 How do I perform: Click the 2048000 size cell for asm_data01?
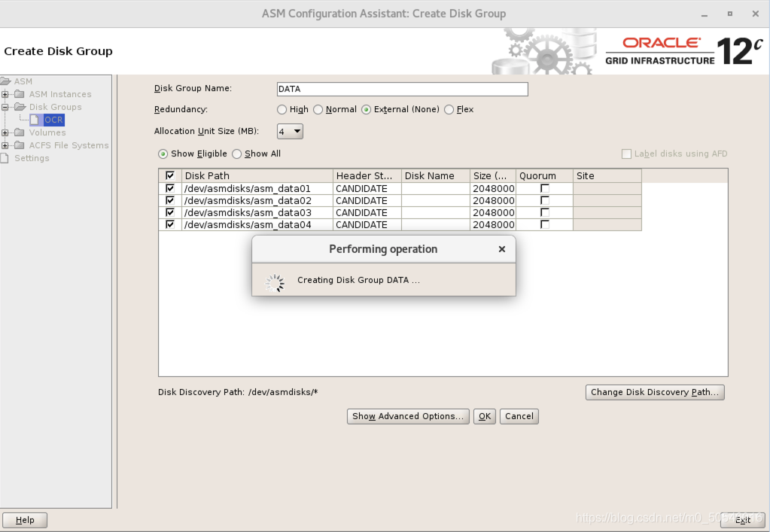(x=493, y=188)
